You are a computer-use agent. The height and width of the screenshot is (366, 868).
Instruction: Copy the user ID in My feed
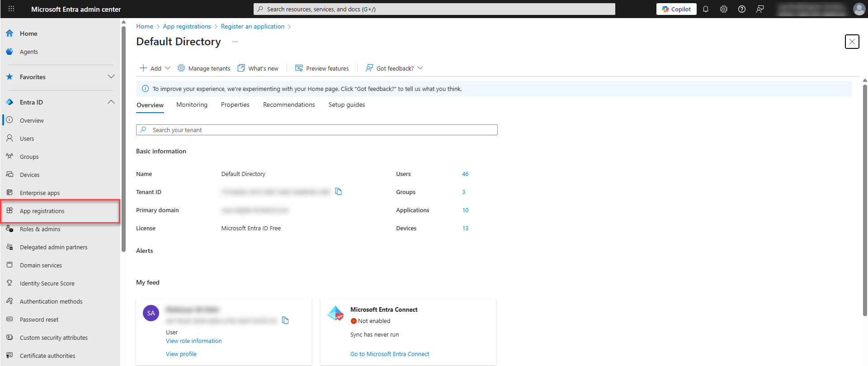pyautogui.click(x=285, y=320)
